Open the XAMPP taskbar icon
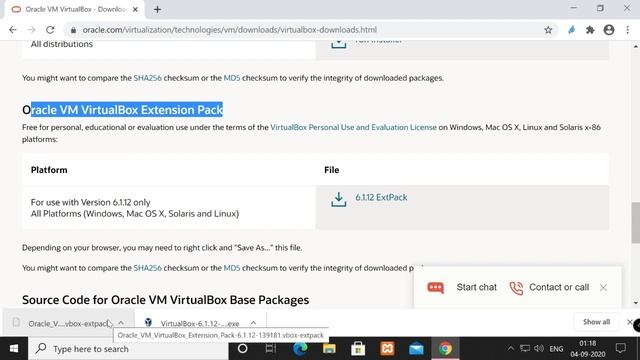This screenshot has height=360, width=640. coord(387,349)
